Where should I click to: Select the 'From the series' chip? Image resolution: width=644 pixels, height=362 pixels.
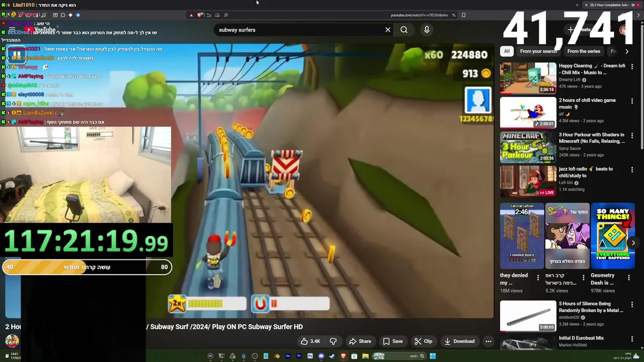coord(584,51)
